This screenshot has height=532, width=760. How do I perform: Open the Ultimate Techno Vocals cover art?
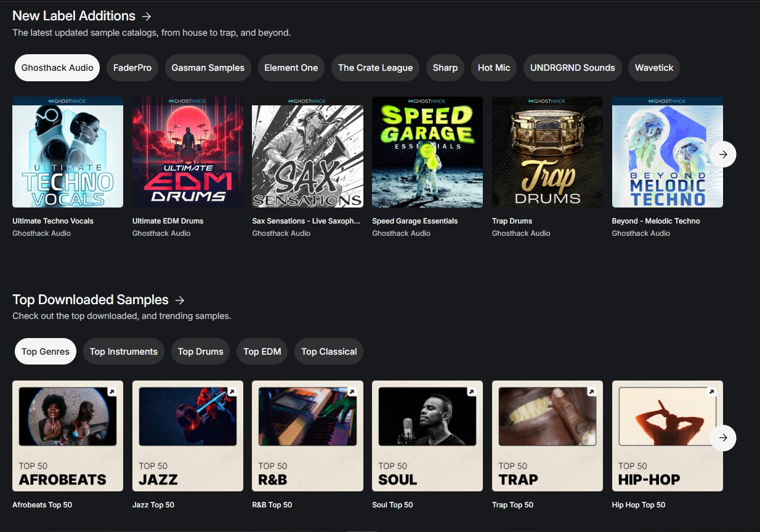[68, 152]
